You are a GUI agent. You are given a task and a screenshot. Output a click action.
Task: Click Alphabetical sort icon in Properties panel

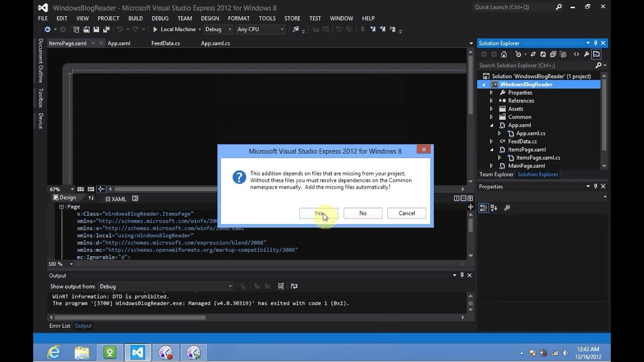494,208
